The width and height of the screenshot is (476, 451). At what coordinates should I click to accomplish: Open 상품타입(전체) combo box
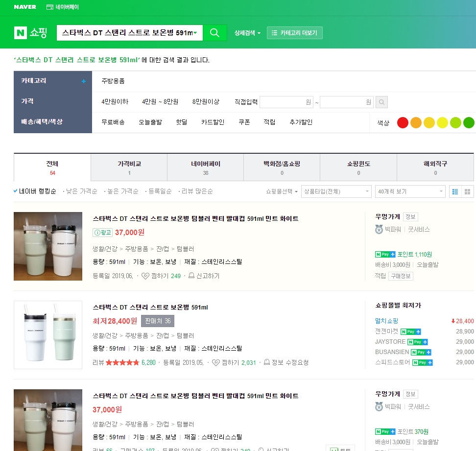[x=336, y=191]
